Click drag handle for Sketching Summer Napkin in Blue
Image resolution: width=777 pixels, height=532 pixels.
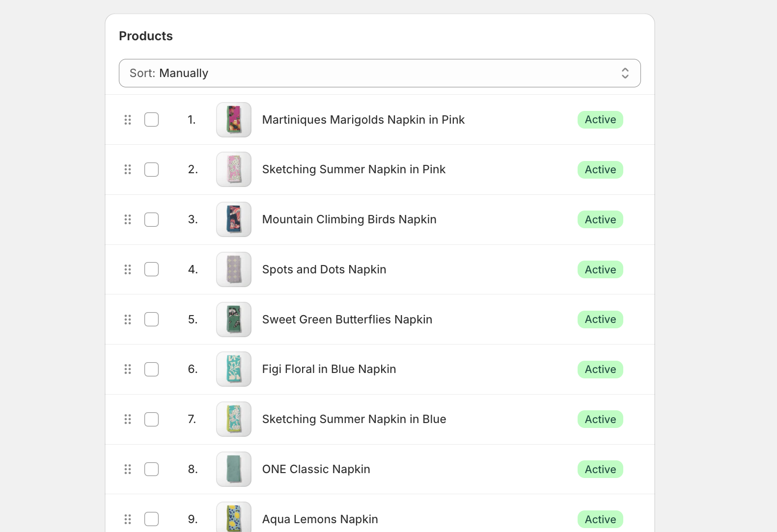click(128, 419)
